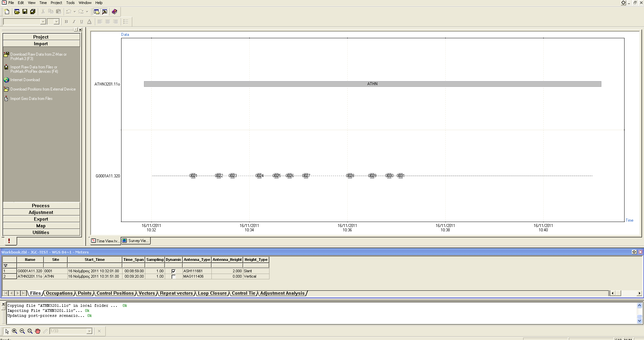Apply italic with the I icon
The height and width of the screenshot is (340, 644).
pyautogui.click(x=74, y=22)
